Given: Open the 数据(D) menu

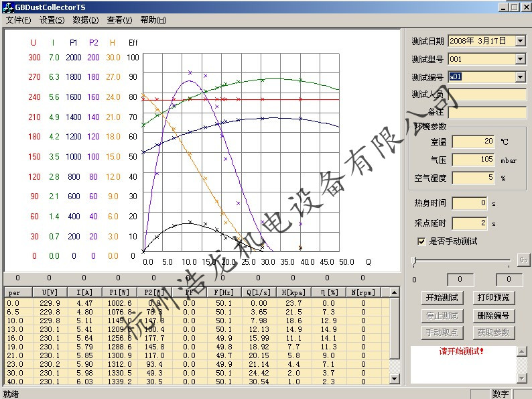Looking at the screenshot, I should pos(85,20).
